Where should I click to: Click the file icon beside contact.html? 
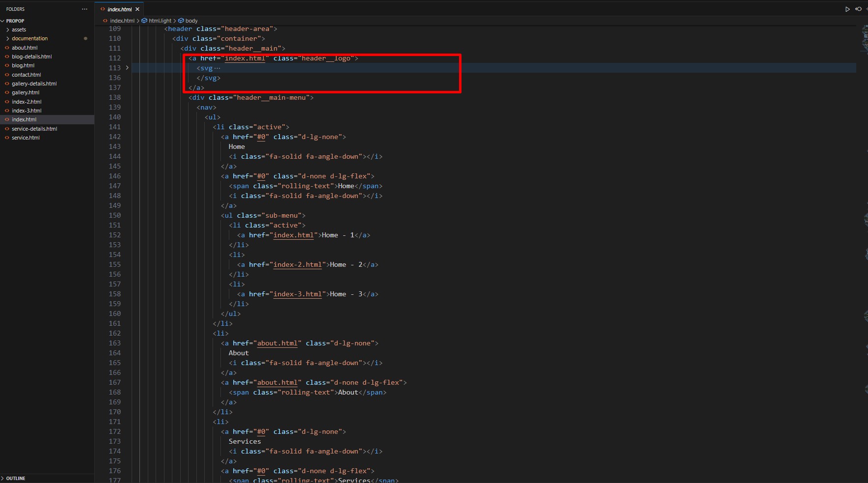[x=7, y=75]
